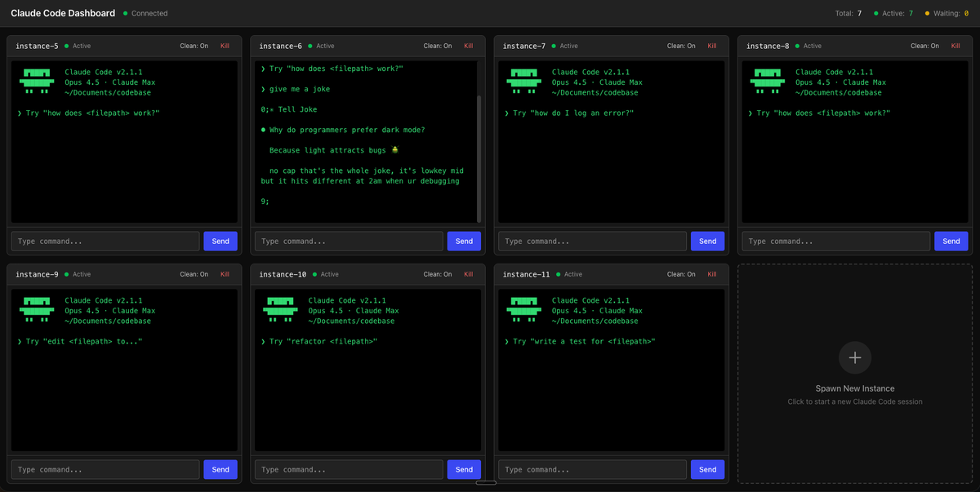The width and height of the screenshot is (980, 492).
Task: Send command in instance-6
Action: [464, 241]
